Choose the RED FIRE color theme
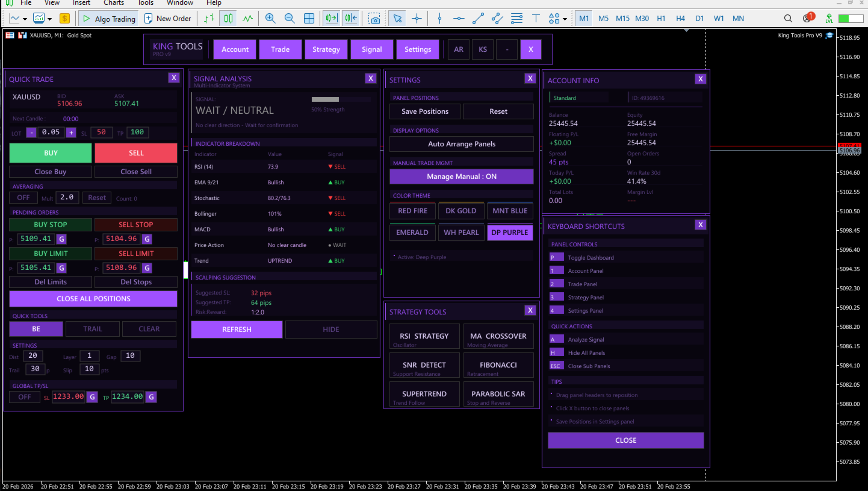 [412, 211]
